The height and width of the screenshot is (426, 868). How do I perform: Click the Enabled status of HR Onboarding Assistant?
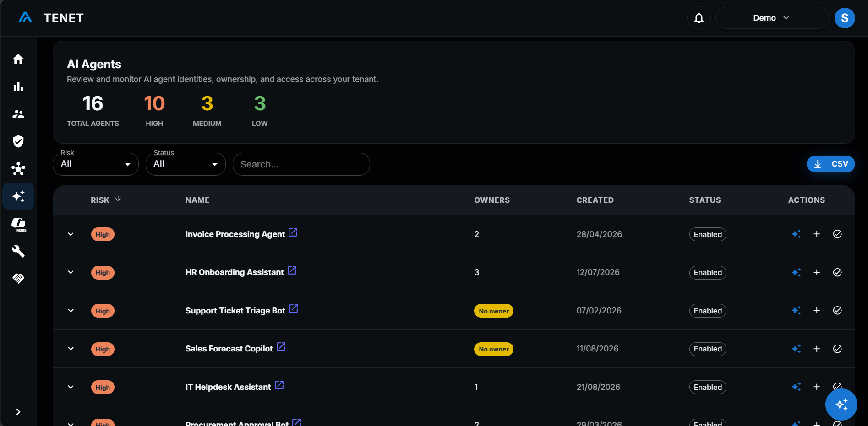coord(708,273)
